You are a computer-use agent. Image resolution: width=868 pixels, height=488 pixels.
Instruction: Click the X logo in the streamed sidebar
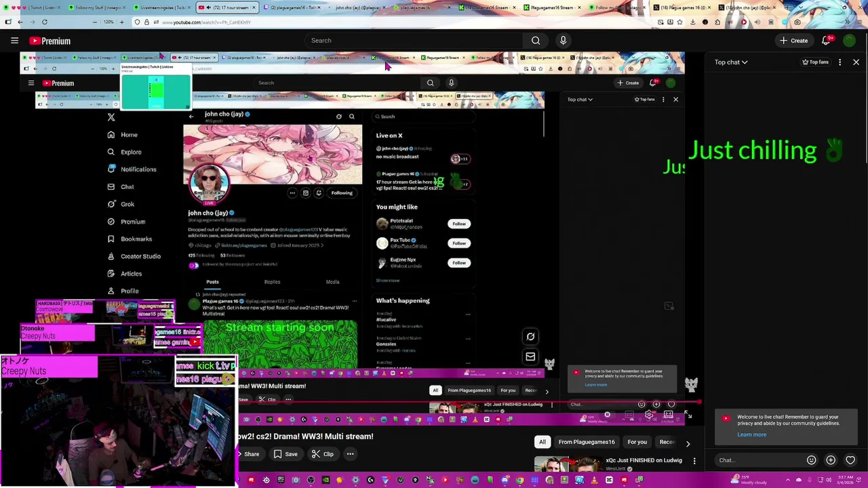point(111,117)
